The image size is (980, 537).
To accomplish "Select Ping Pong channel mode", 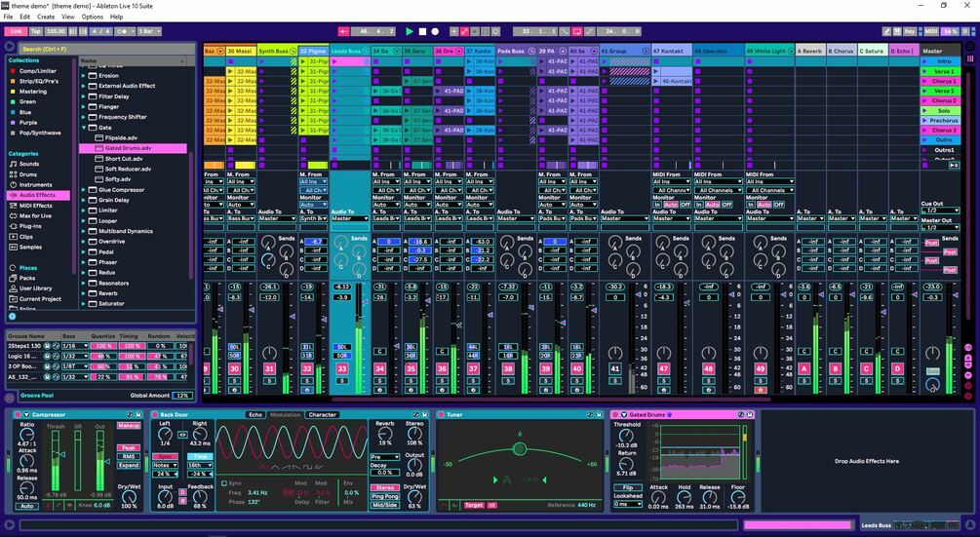I will coord(385,496).
